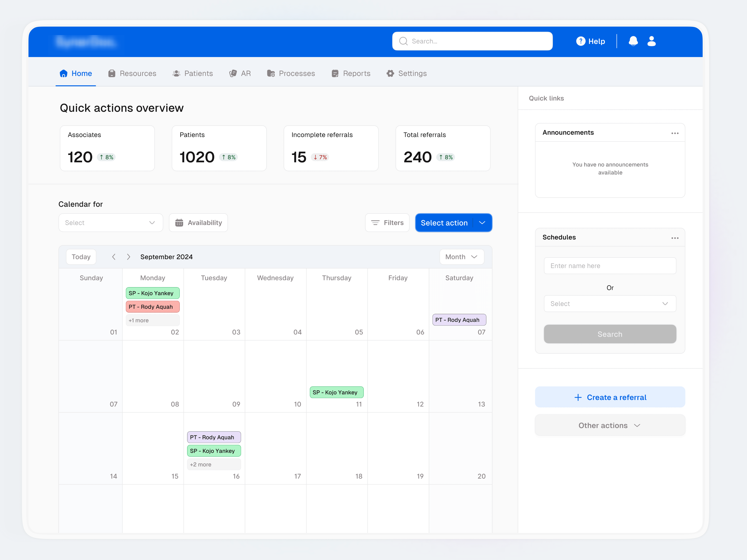This screenshot has width=747, height=560.
Task: Open the Calendar for Select dropdown
Action: 111,223
